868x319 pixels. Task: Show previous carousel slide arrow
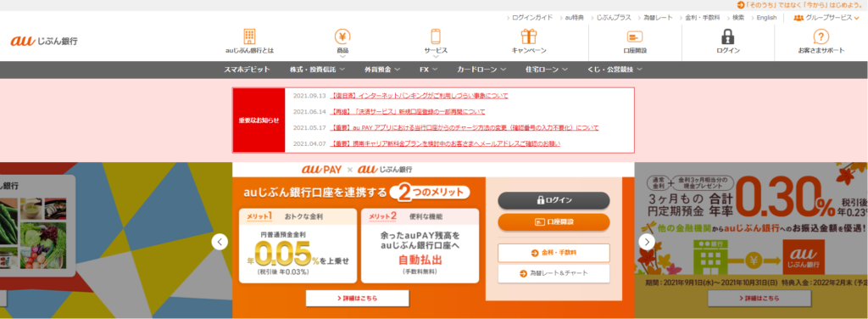(x=220, y=242)
